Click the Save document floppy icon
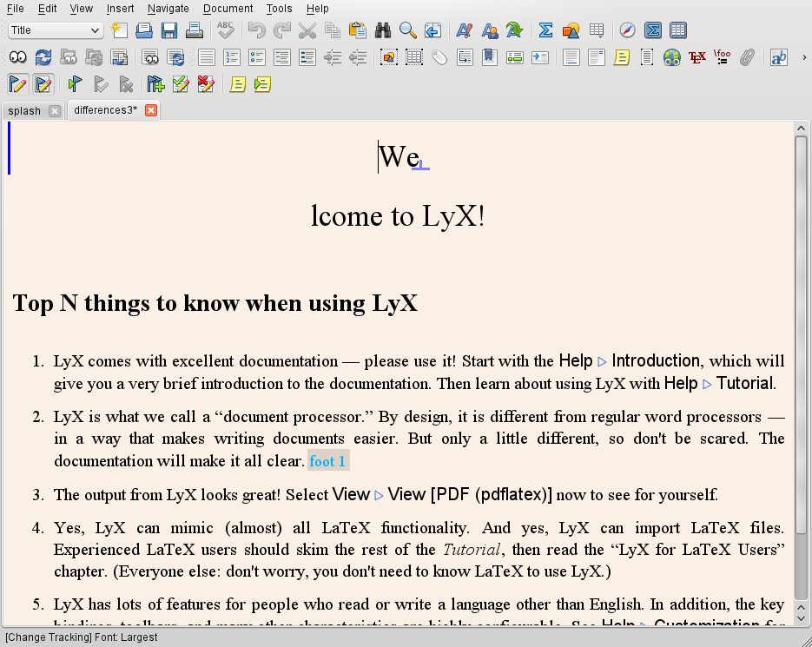This screenshot has height=647, width=812. click(x=169, y=30)
